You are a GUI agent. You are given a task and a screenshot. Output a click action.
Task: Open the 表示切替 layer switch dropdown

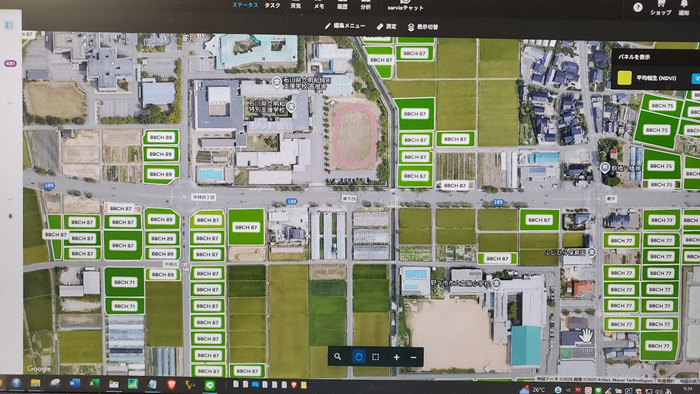pos(422,27)
